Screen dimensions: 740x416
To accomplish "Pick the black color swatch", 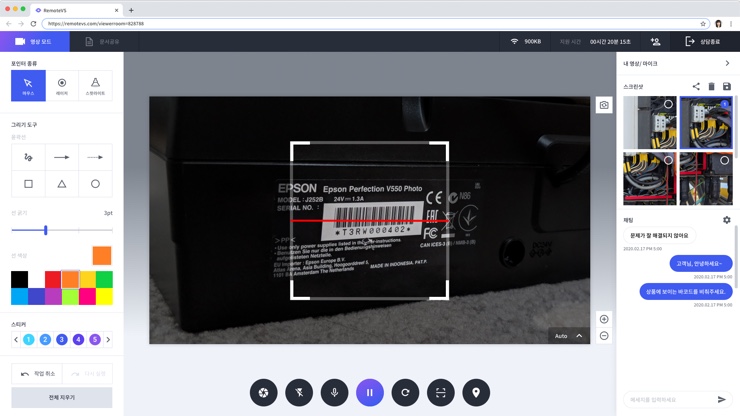I will point(19,280).
